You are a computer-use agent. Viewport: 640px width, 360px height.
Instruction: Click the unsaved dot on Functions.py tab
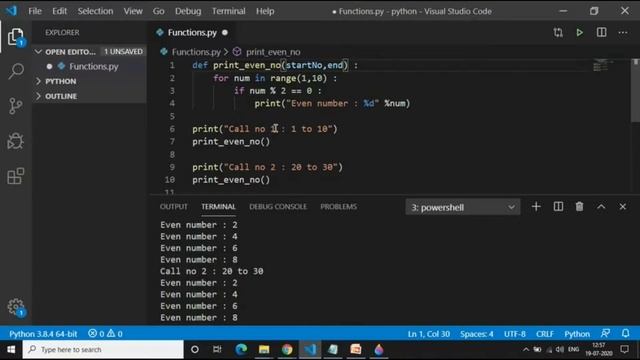pyautogui.click(x=225, y=33)
